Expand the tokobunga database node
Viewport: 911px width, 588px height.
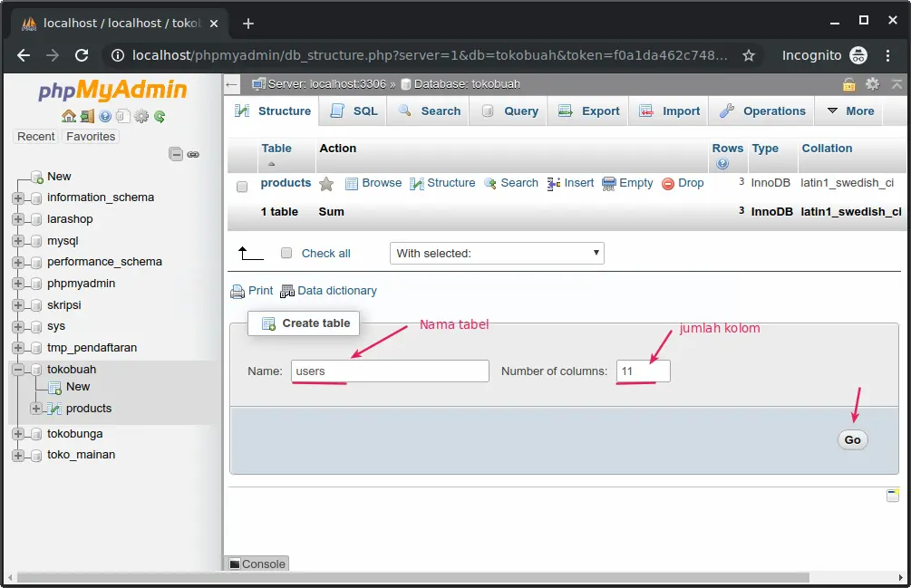[18, 434]
